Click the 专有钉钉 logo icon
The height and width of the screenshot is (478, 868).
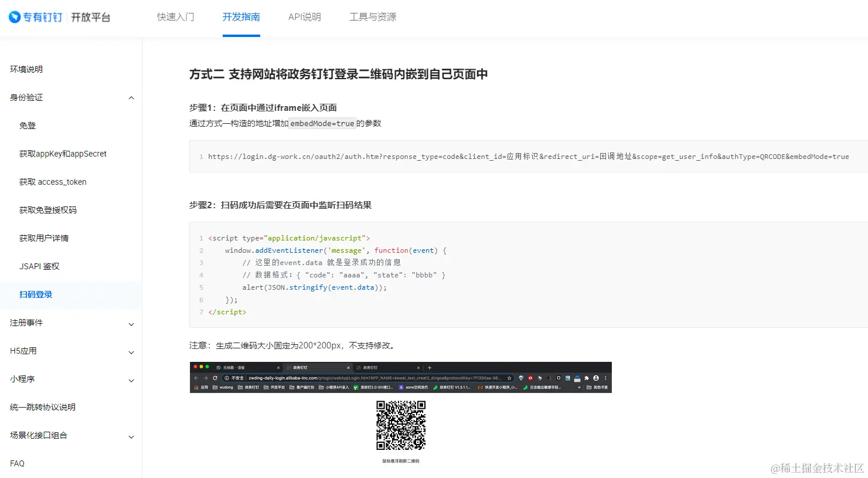tap(15, 17)
